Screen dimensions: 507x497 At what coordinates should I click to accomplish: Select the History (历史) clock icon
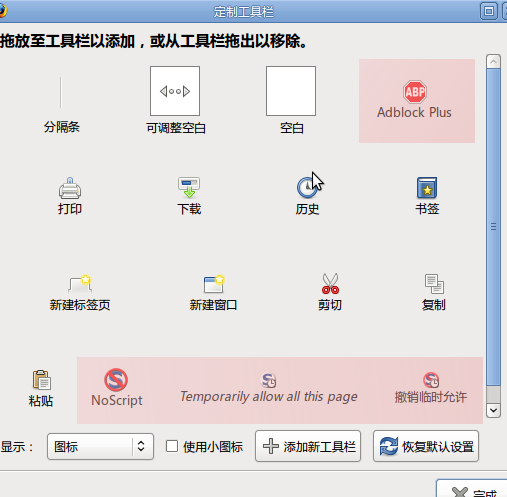pos(308,188)
